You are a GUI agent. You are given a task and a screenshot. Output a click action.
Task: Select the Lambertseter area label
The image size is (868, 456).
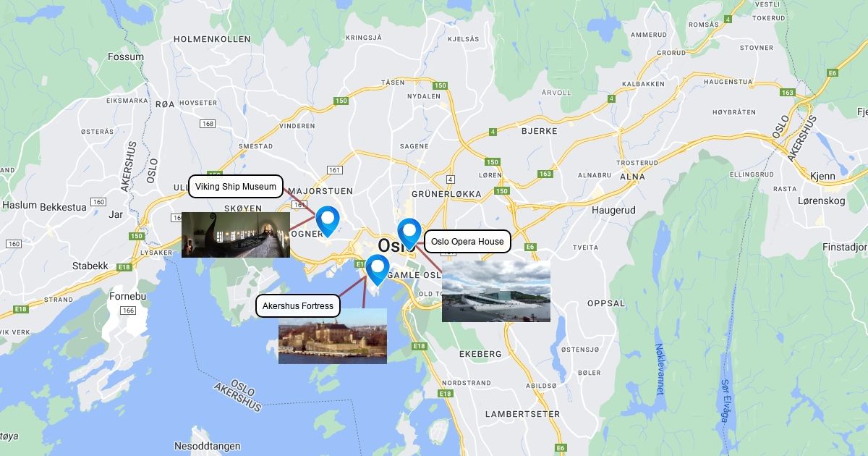click(522, 414)
